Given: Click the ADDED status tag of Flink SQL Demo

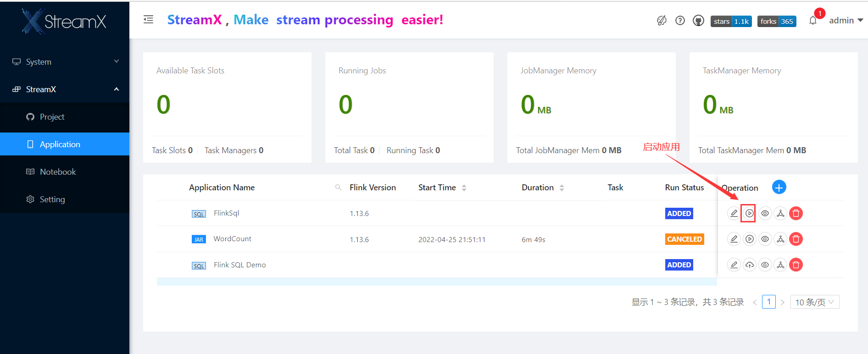Looking at the screenshot, I should coord(679,265).
